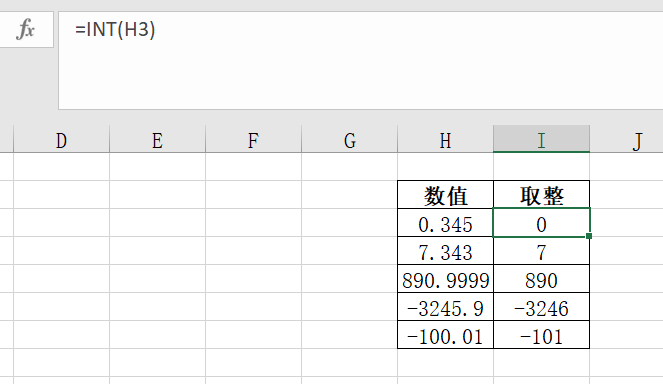
Task: Select column E header
Action: [157, 139]
